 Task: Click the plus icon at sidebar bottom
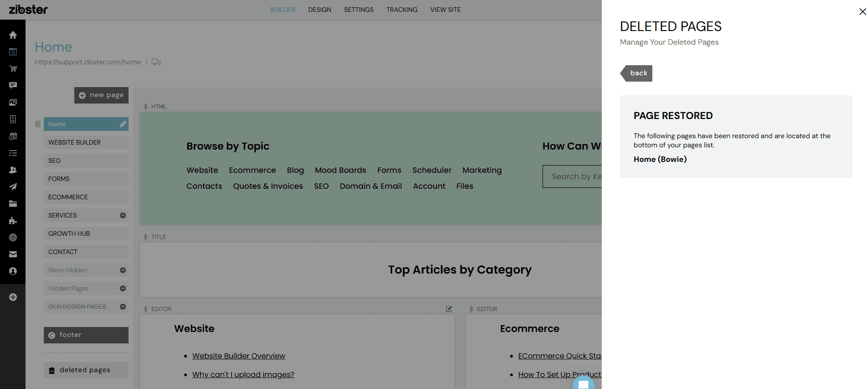13,297
